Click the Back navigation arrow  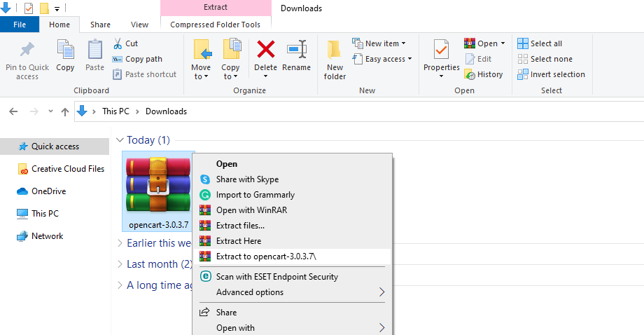pyautogui.click(x=13, y=111)
